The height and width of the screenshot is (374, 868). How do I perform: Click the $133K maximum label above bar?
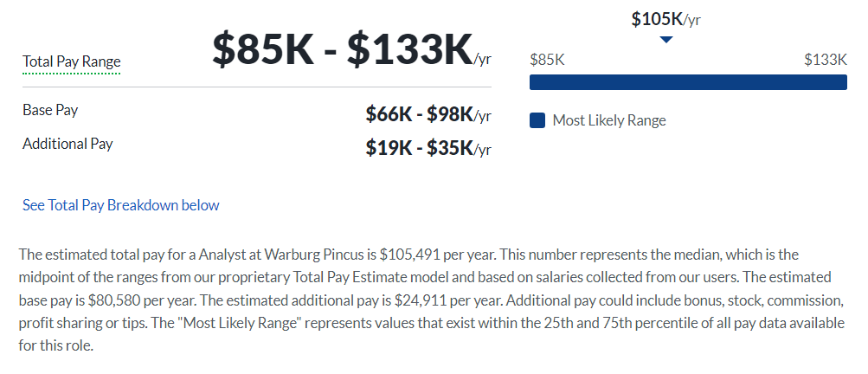click(826, 60)
